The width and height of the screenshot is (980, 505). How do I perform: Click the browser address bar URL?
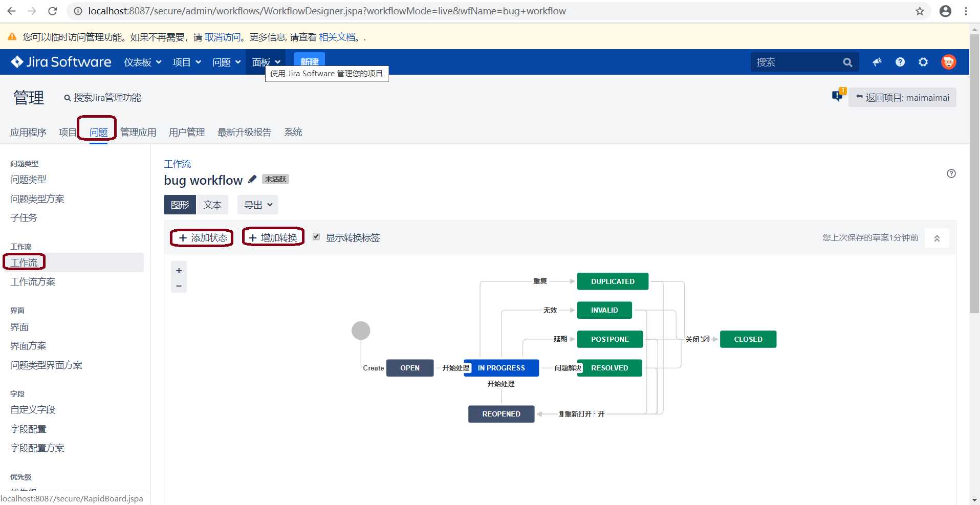coord(327,11)
